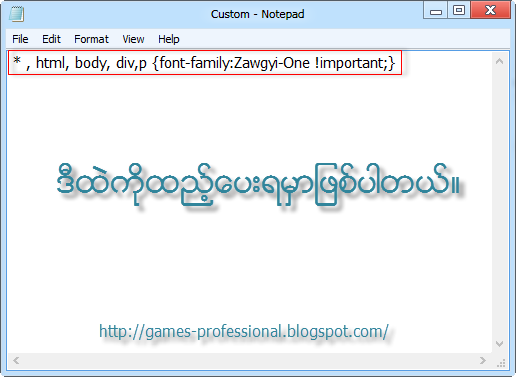Screen dimensions: 516x377
Task: Click the horizontal scrollbar right arrow
Action: [x=483, y=360]
